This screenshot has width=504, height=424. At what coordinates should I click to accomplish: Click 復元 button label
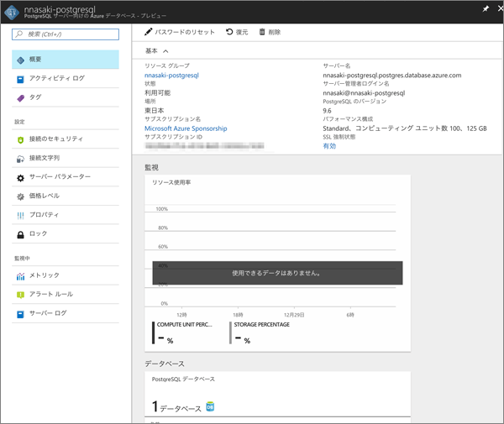tap(242, 32)
